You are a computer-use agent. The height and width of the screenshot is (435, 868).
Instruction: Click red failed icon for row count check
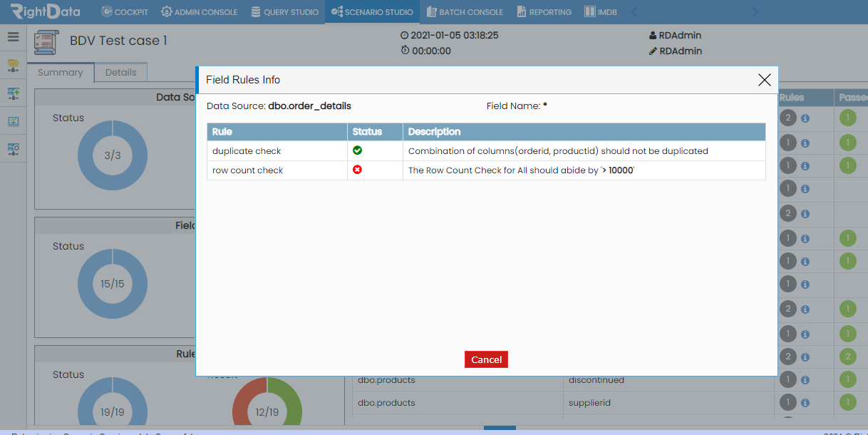358,170
